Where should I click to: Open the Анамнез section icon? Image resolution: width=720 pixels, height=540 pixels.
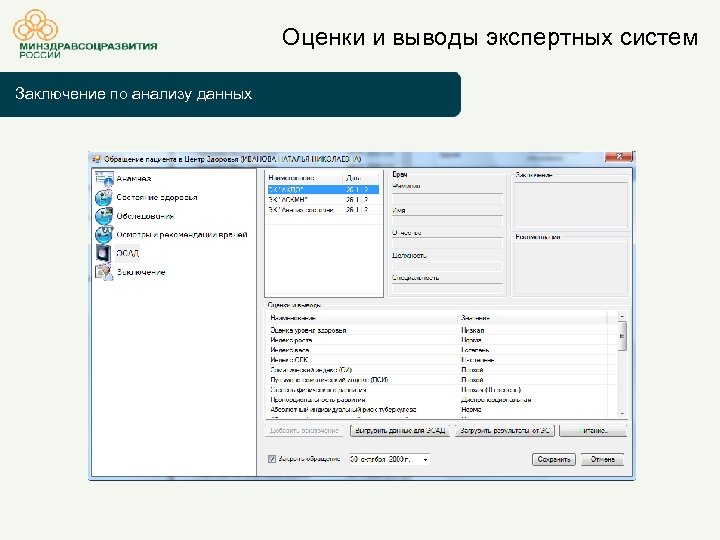point(104,178)
